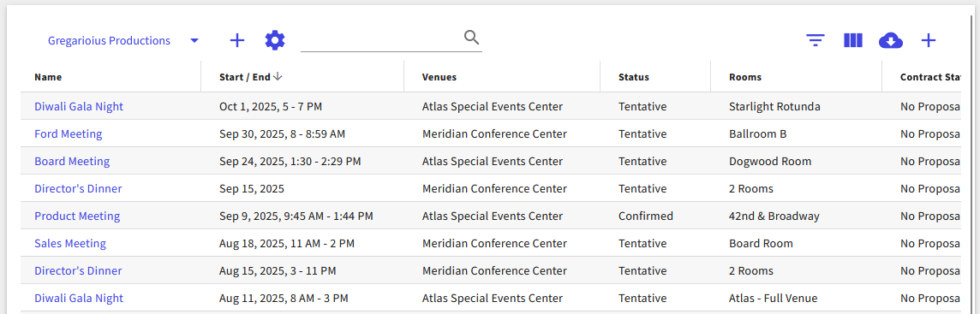Sort by the Name column header
Image resolution: width=980 pixels, height=314 pixels.
click(48, 77)
